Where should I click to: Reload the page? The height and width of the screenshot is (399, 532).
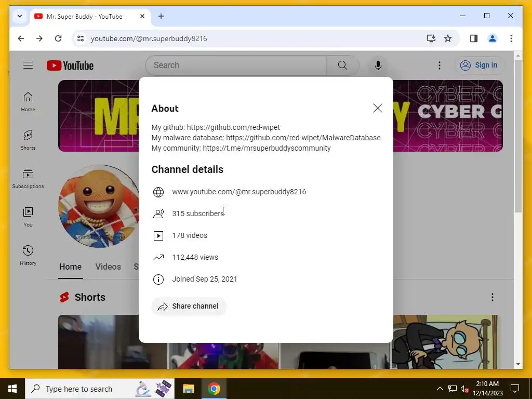[58, 38]
